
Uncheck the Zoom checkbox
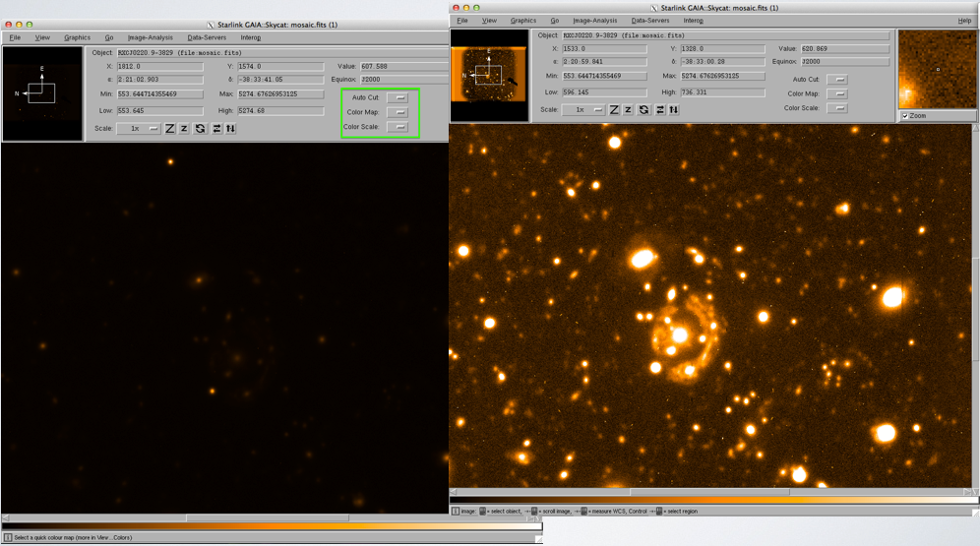click(905, 116)
